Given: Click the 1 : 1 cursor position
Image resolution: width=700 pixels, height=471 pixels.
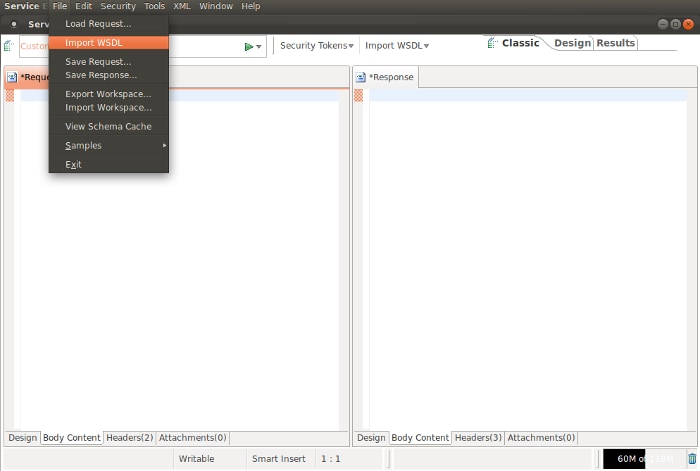Looking at the screenshot, I should [x=330, y=458].
